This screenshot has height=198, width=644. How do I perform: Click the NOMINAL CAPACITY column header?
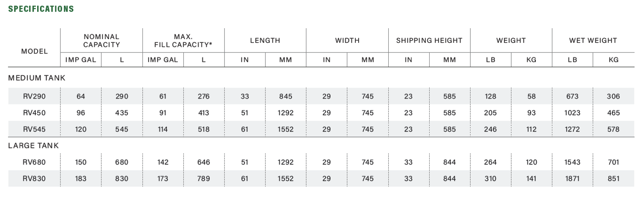pyautogui.click(x=101, y=40)
